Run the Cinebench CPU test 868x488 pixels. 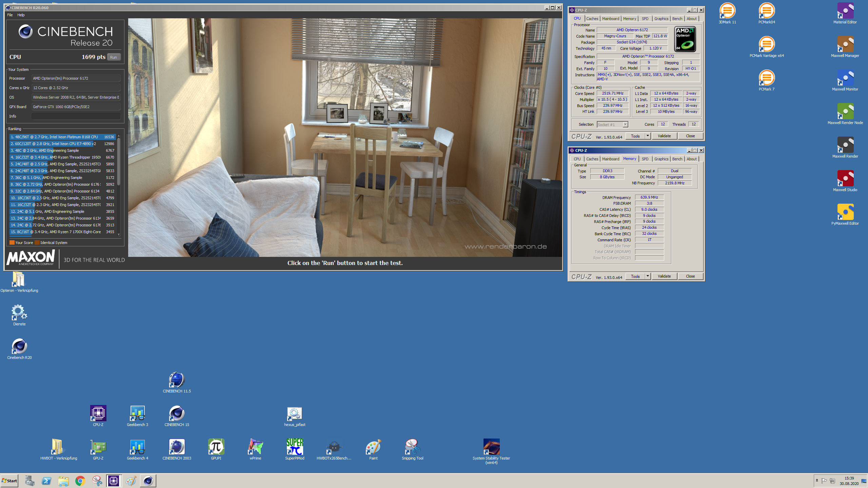click(114, 57)
